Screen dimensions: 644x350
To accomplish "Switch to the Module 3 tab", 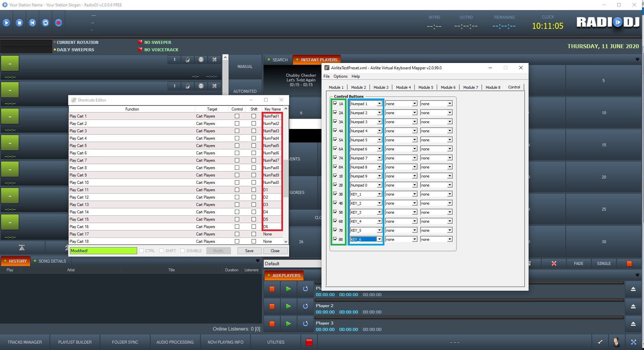I will pyautogui.click(x=381, y=87).
